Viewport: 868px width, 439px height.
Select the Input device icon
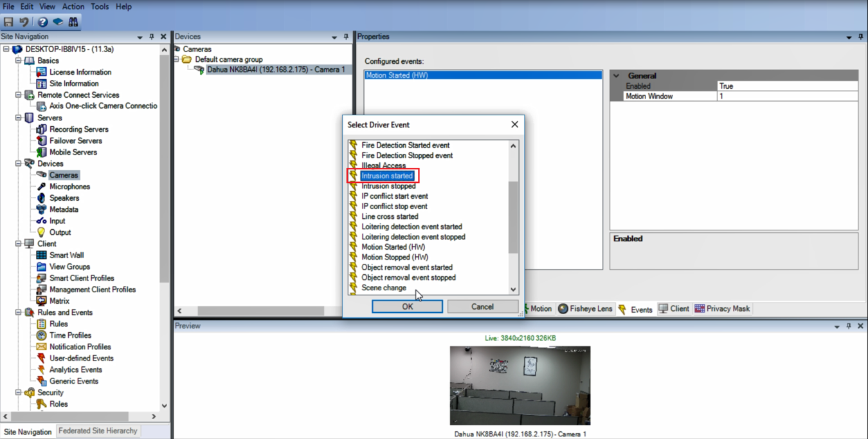pyautogui.click(x=41, y=221)
